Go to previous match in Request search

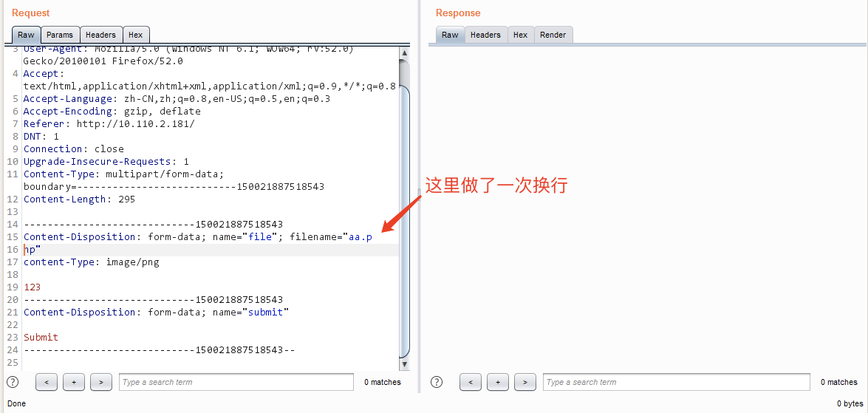pos(47,382)
